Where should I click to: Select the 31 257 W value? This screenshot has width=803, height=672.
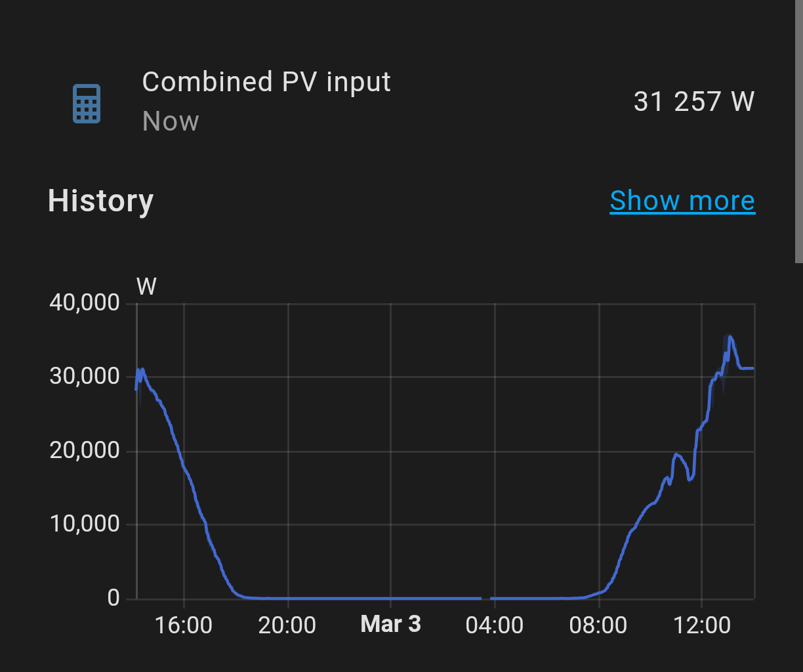click(694, 102)
